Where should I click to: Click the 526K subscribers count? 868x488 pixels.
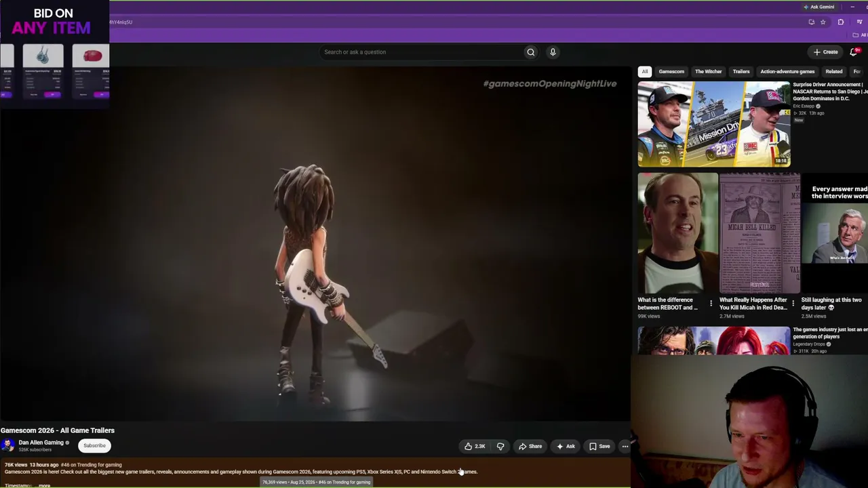[35, 450]
